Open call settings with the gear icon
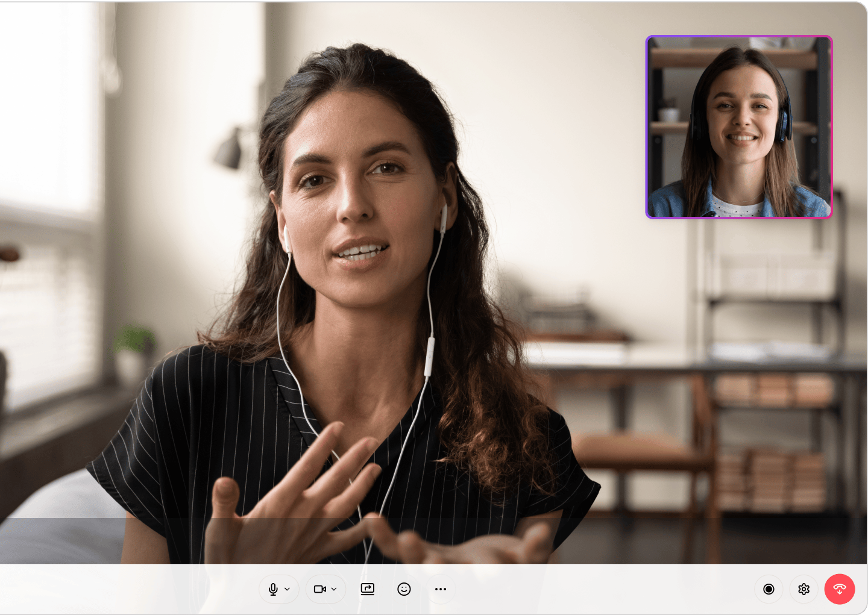The height and width of the screenshot is (615, 868). 804,589
